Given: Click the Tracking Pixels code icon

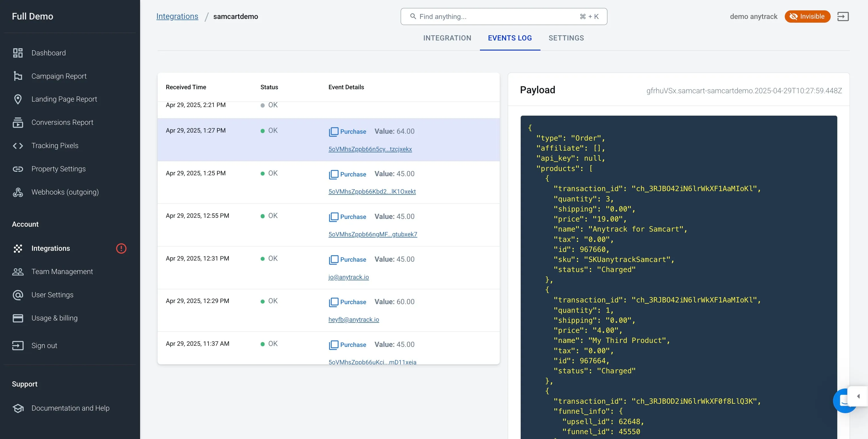Looking at the screenshot, I should coord(18,146).
